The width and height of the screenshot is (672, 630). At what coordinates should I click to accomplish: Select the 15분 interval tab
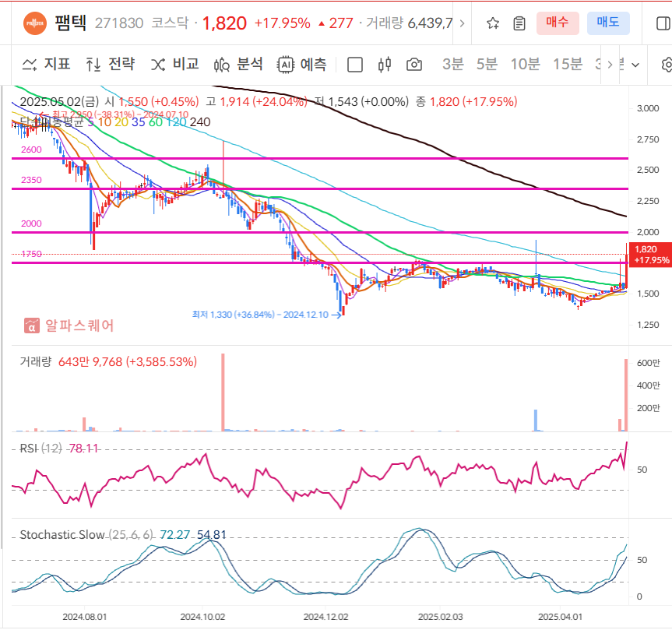568,65
